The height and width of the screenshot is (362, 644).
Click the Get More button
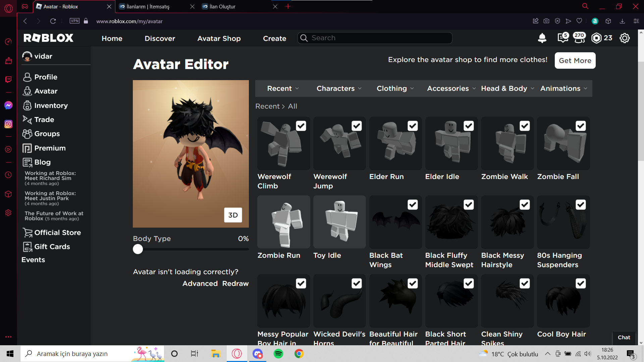point(575,61)
